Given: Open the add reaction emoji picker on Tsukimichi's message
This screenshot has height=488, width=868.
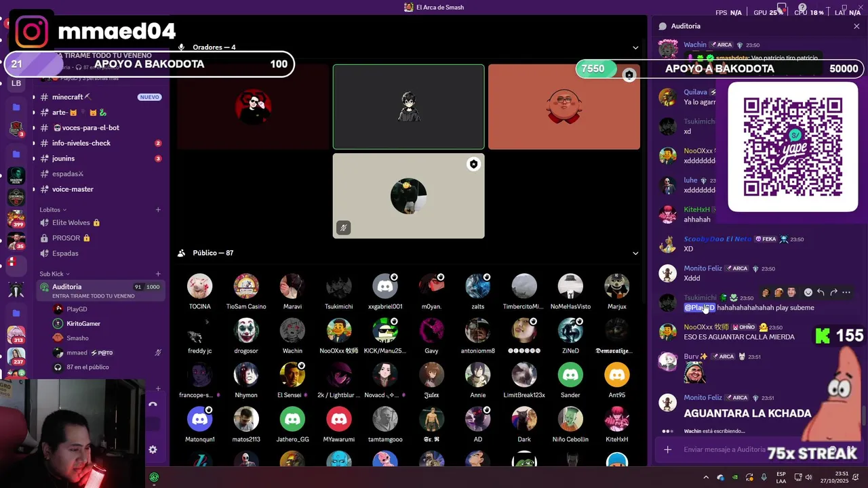Looking at the screenshot, I should [808, 293].
